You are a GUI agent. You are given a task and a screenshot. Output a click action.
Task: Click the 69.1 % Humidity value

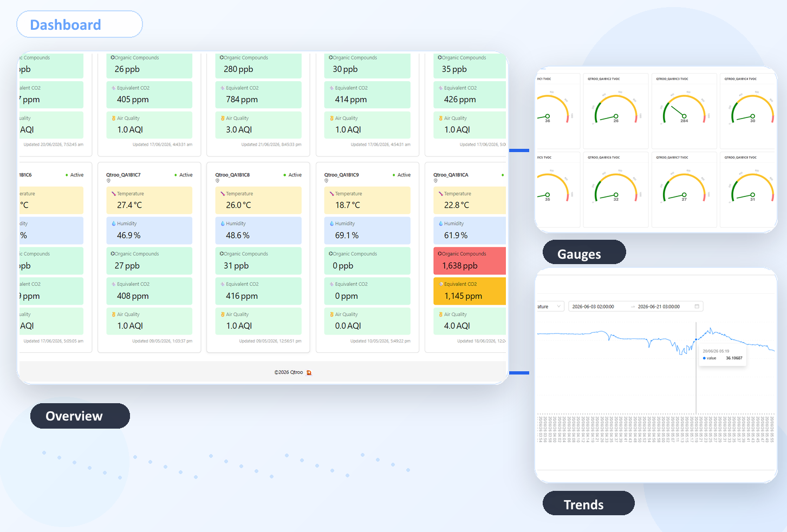tap(347, 235)
